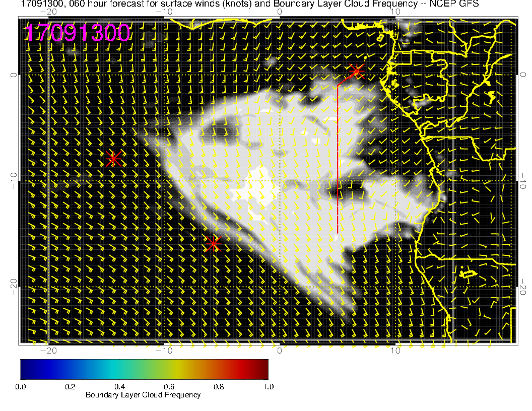The height and width of the screenshot is (411, 532).
Task: Click the -10 longitude label on the bottom axis
Action: 164,351
